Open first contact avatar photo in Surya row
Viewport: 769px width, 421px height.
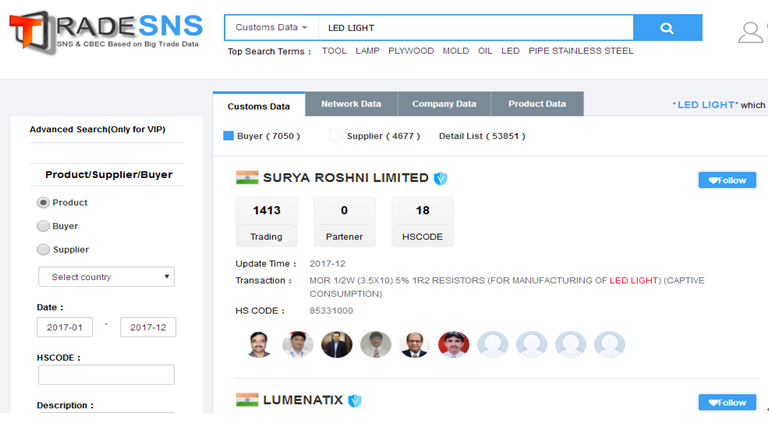[x=259, y=344]
